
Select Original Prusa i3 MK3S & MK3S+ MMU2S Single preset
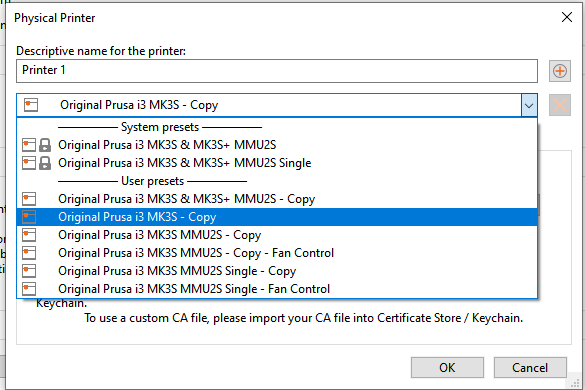pos(277,163)
